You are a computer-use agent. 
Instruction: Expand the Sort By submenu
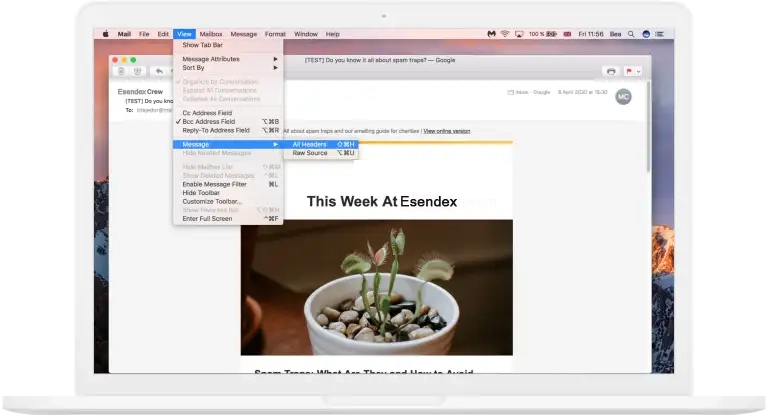(x=228, y=68)
